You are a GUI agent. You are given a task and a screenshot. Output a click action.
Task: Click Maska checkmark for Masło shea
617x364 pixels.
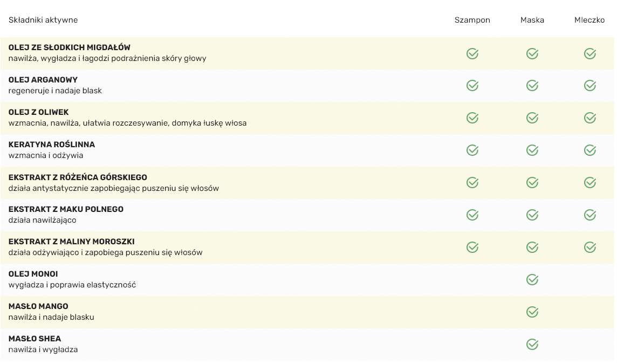tap(532, 345)
